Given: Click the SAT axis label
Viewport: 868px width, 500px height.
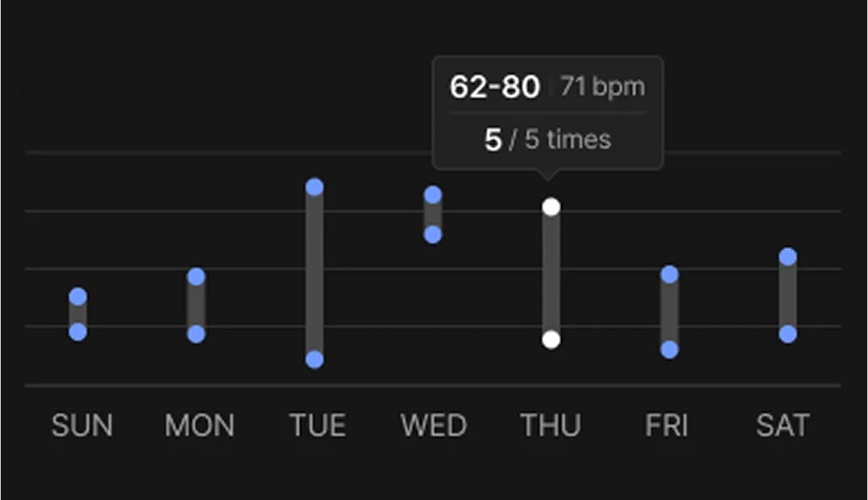Looking at the screenshot, I should click(783, 425).
